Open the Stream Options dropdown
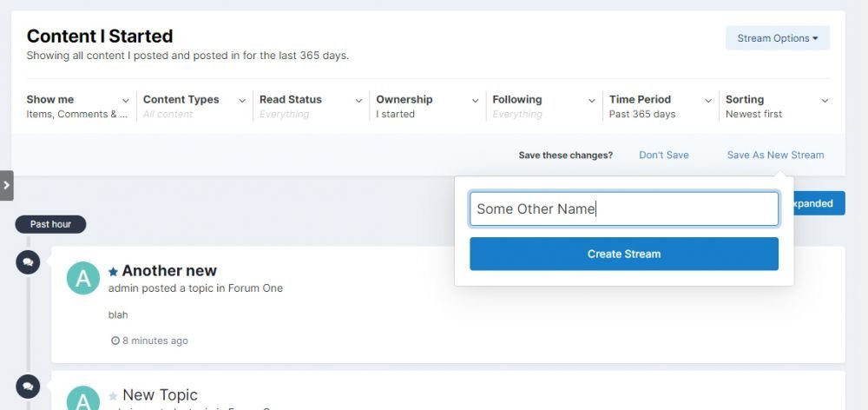The image size is (868, 410). coord(777,38)
